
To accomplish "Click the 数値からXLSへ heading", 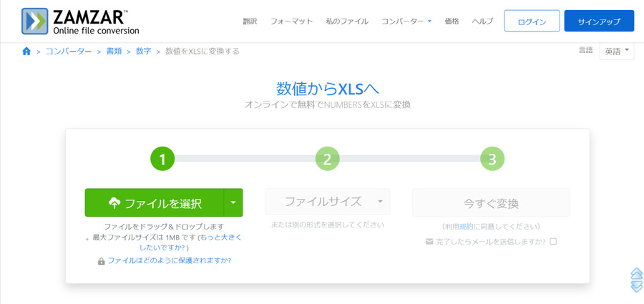I will coord(327,88).
